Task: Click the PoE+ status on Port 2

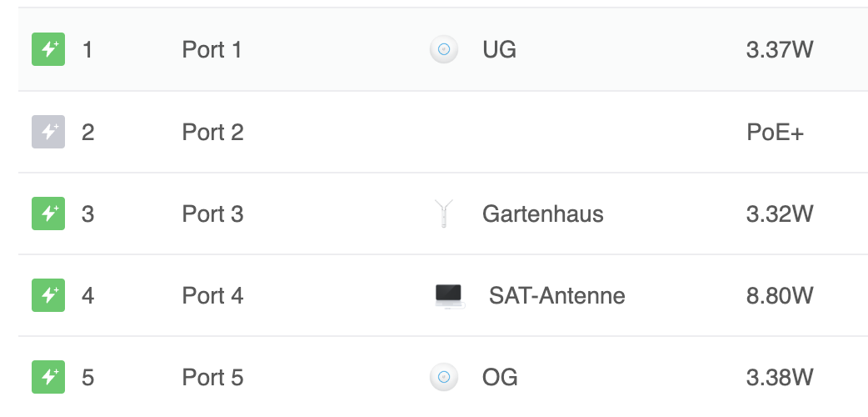Action: [x=775, y=132]
